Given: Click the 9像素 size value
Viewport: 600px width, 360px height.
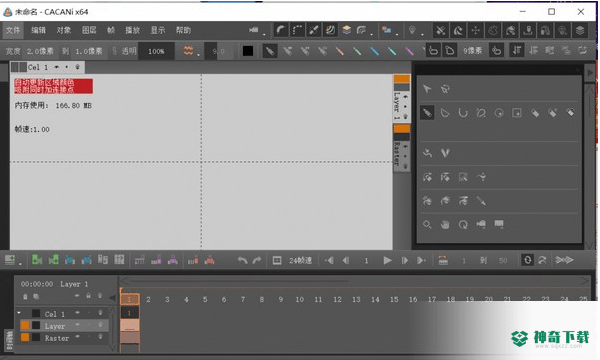Looking at the screenshot, I should [473, 51].
